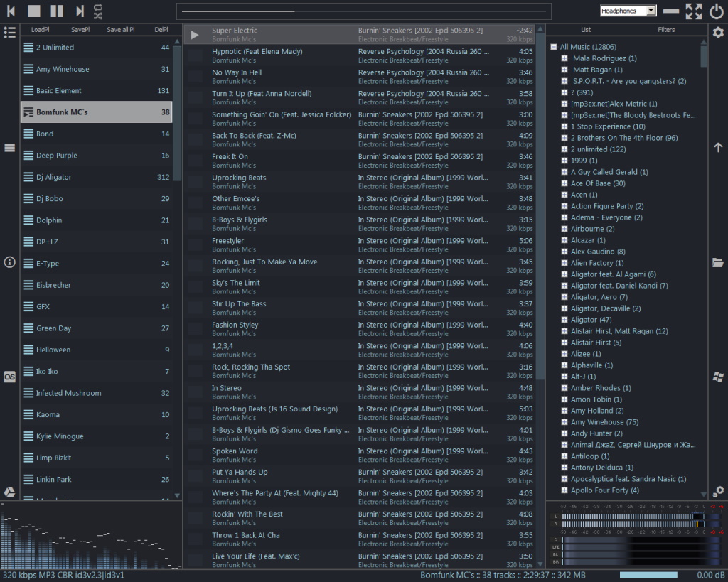Select track Hypnotic (Feat Elena Mady)
The height and width of the screenshot is (582, 728).
(360, 55)
